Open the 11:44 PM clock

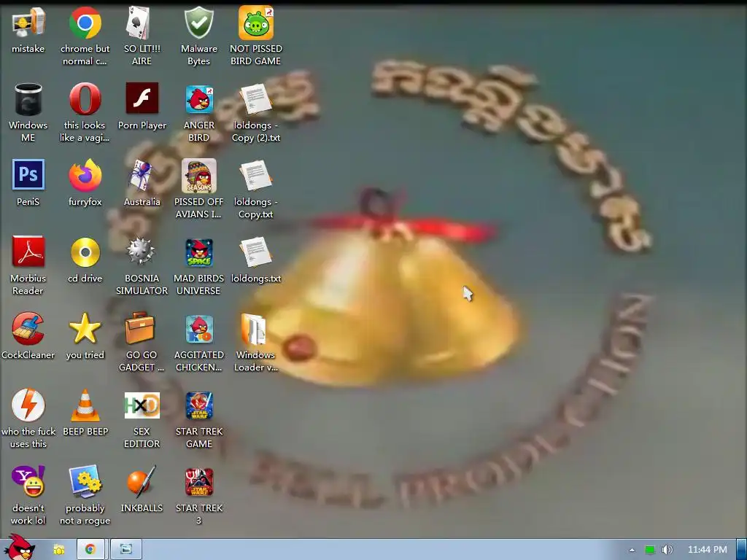pyautogui.click(x=708, y=550)
